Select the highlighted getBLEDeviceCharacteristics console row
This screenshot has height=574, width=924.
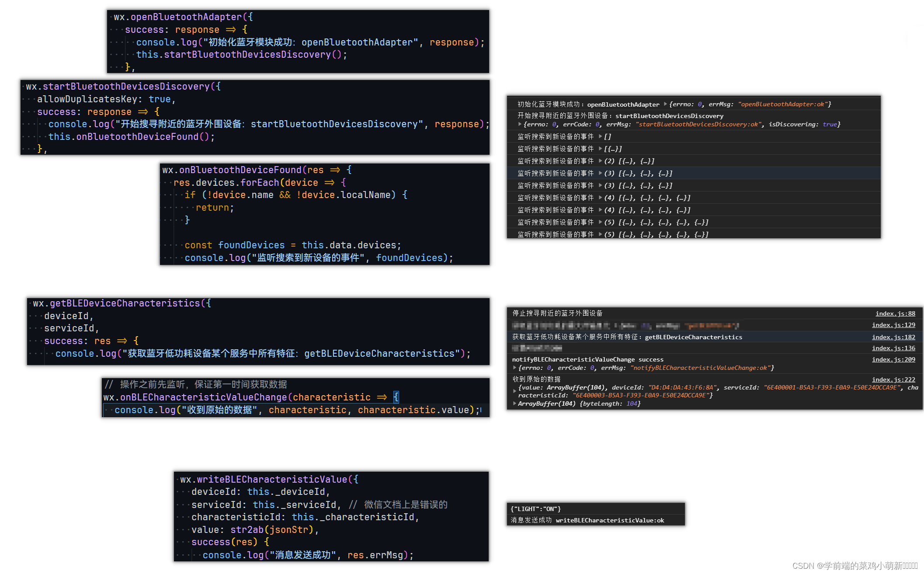click(627, 337)
